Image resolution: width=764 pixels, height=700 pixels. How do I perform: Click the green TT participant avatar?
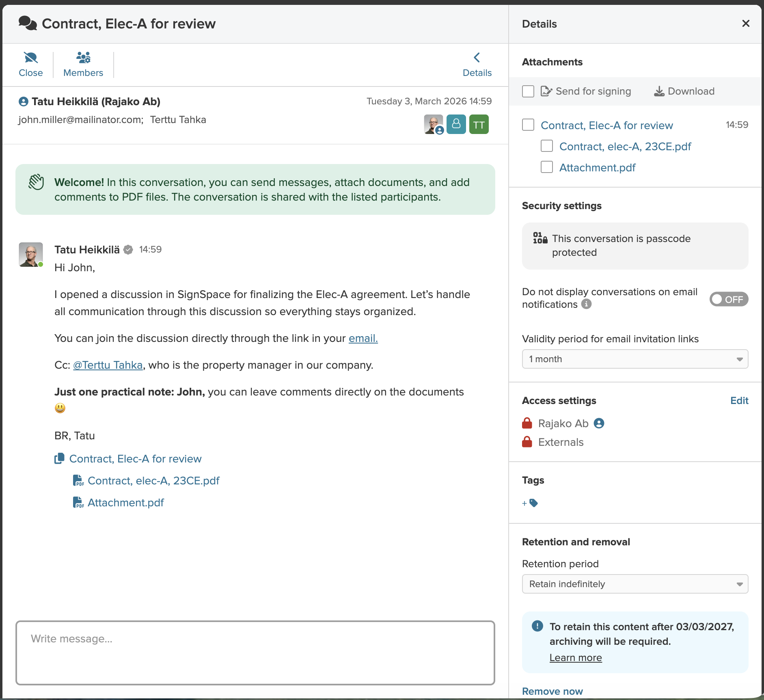tap(479, 124)
